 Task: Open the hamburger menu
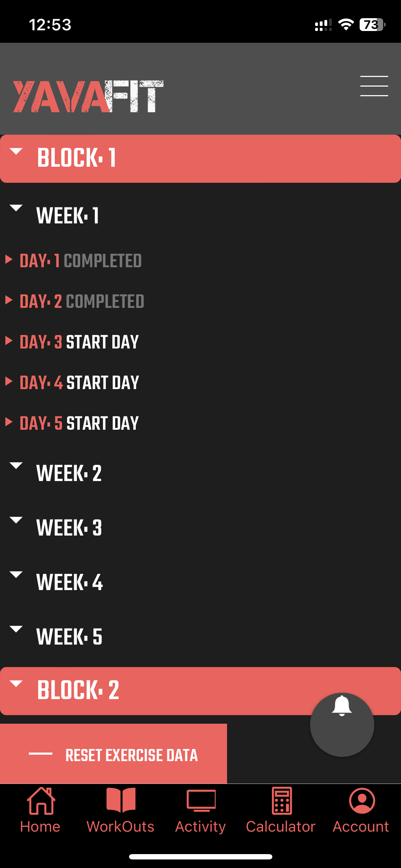click(x=374, y=86)
